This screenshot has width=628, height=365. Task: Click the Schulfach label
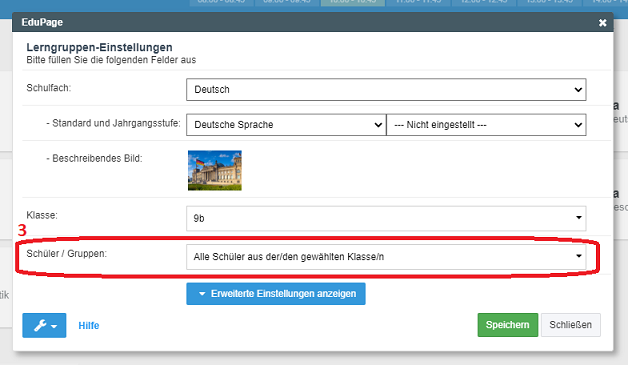48,88
